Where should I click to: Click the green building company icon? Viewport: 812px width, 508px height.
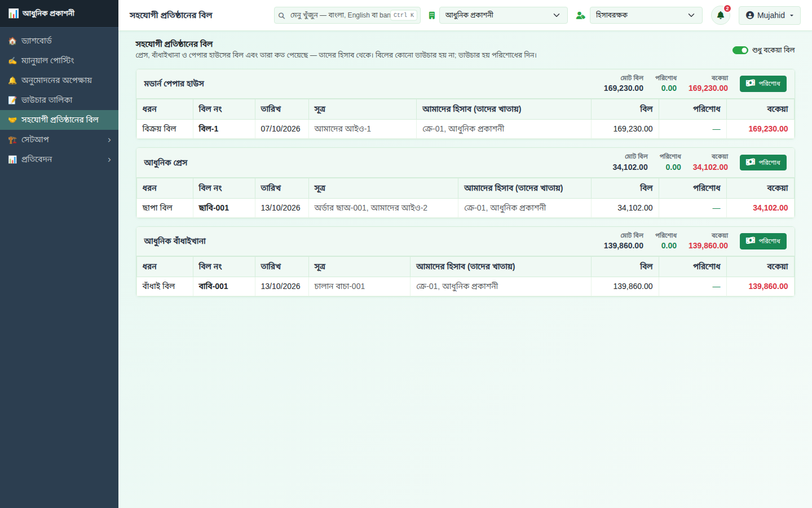pyautogui.click(x=431, y=16)
